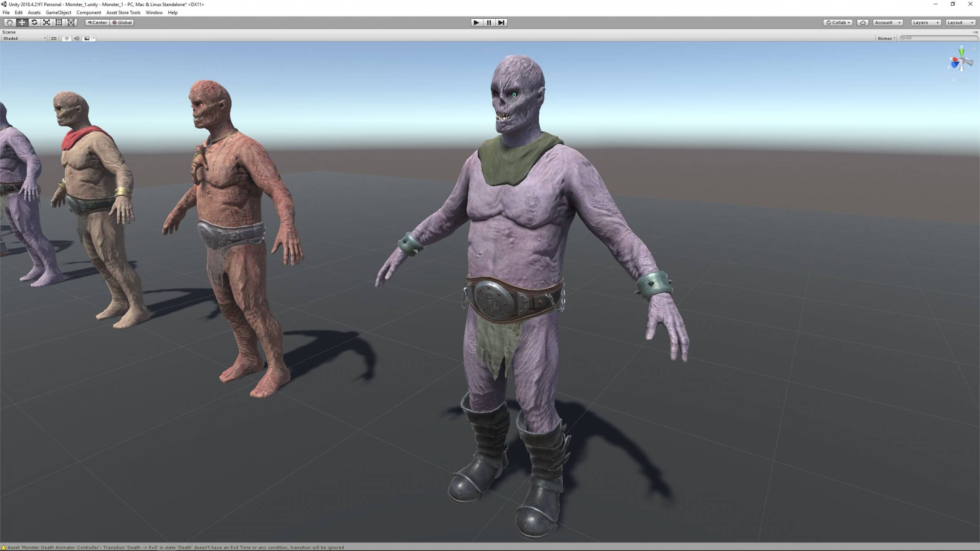This screenshot has width=980, height=551.
Task: Select the combined Transform tool
Action: tap(71, 22)
